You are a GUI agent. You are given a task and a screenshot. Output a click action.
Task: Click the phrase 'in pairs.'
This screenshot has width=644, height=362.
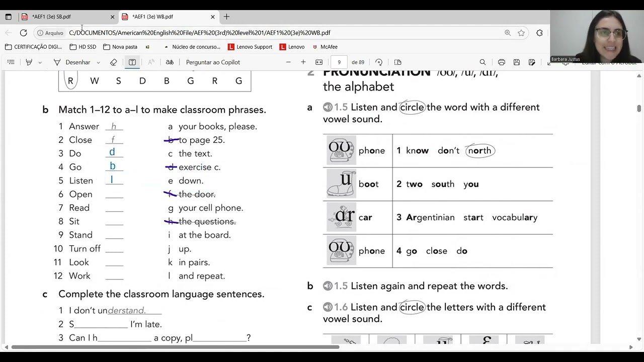[x=194, y=262]
